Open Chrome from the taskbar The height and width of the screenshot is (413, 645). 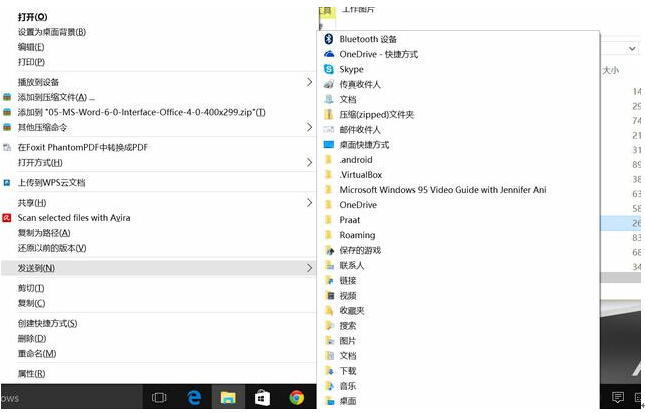pyautogui.click(x=297, y=397)
